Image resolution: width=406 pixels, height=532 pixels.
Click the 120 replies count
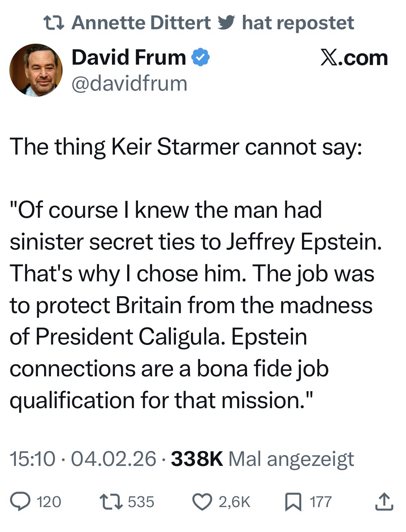tap(49, 502)
